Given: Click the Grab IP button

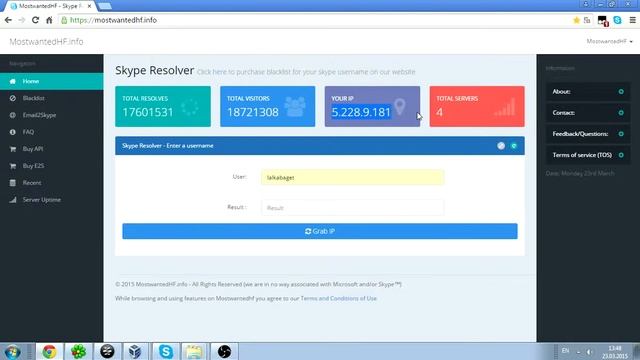Looking at the screenshot, I should tap(320, 231).
